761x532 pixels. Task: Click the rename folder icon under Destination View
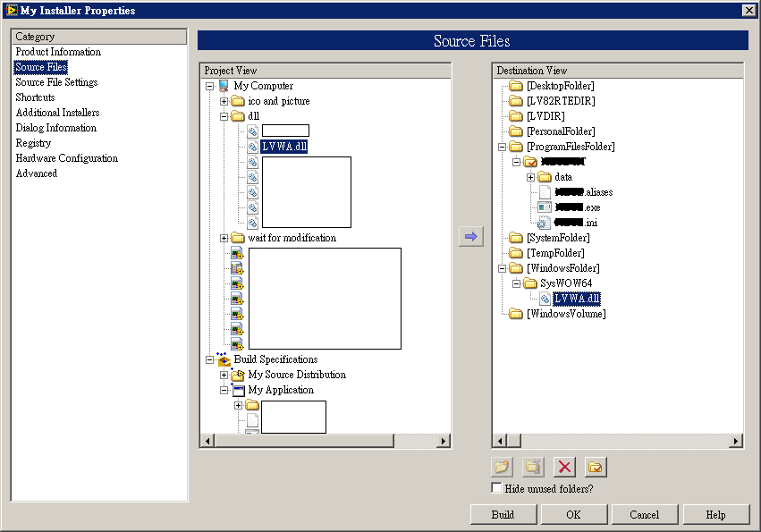(532, 467)
